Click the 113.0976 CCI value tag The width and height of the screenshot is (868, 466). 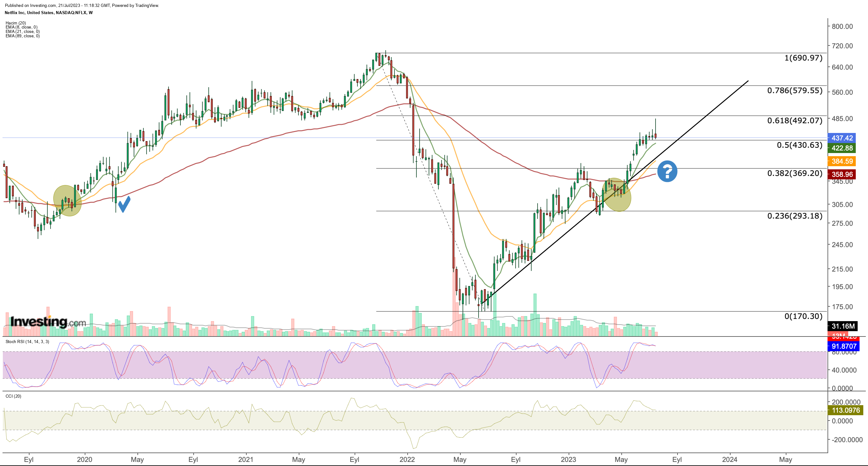[x=845, y=410]
